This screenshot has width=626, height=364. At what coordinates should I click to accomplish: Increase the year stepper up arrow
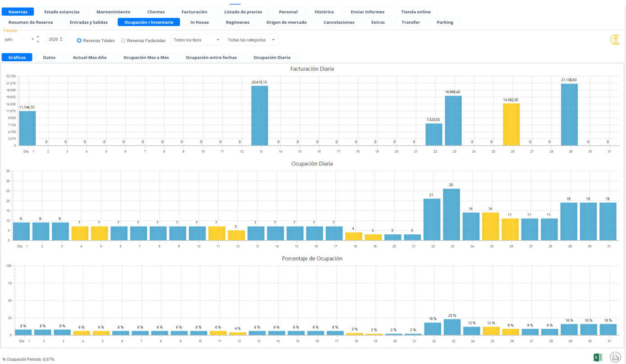(61, 37)
